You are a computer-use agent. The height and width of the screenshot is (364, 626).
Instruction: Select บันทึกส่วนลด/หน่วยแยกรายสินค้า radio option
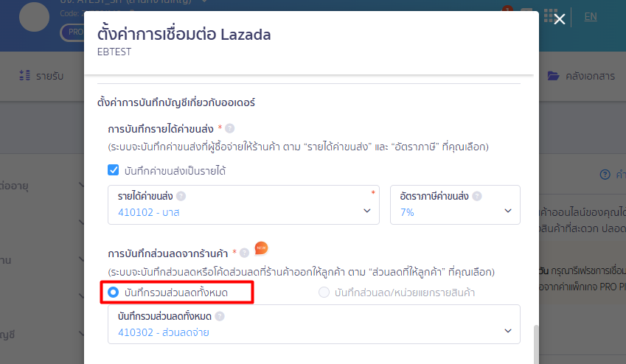(324, 293)
